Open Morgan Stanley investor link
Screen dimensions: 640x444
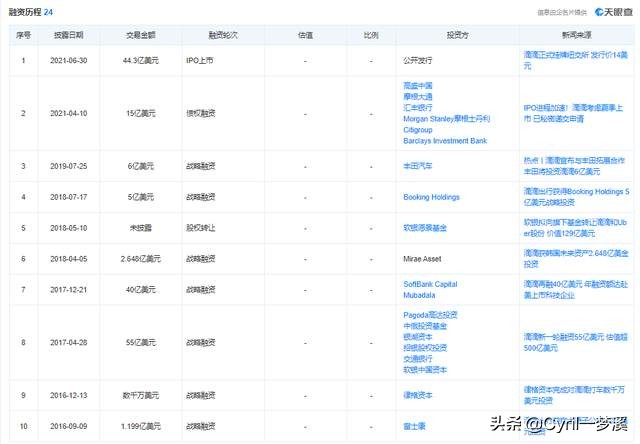pyautogui.click(x=447, y=119)
